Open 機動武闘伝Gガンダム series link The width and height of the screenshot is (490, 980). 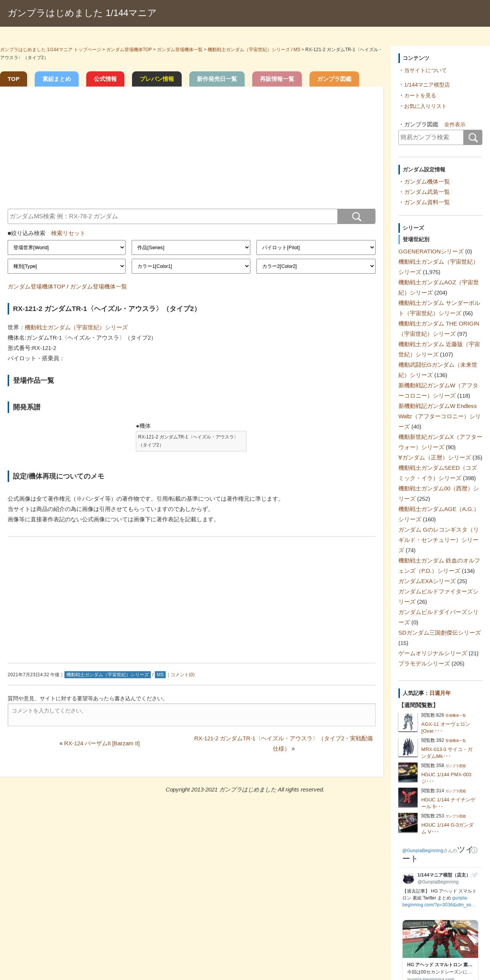point(438,370)
